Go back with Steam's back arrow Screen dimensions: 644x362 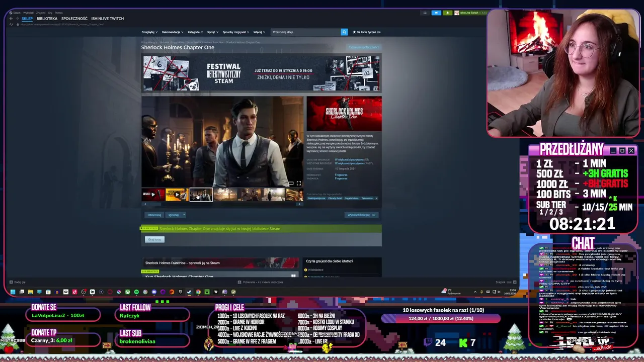click(11, 19)
